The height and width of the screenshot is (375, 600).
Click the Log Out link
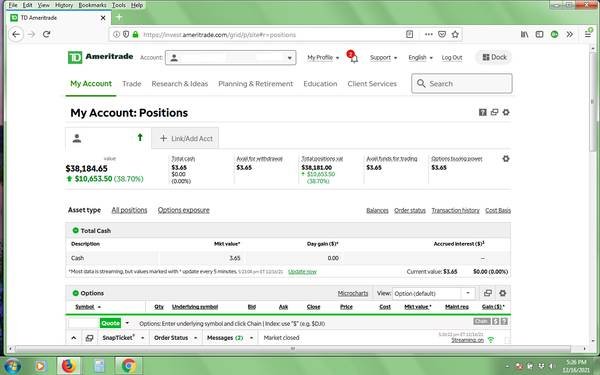click(x=452, y=58)
